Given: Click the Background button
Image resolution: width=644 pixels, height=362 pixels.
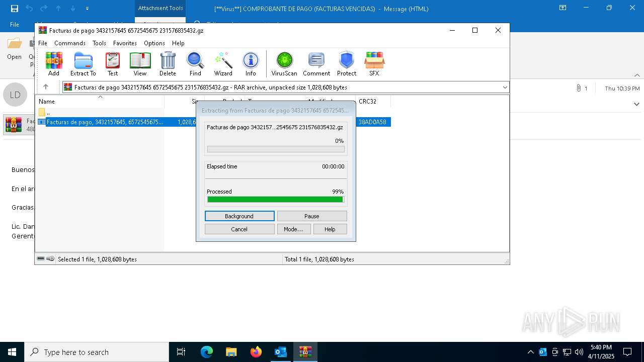Looking at the screenshot, I should [x=239, y=216].
